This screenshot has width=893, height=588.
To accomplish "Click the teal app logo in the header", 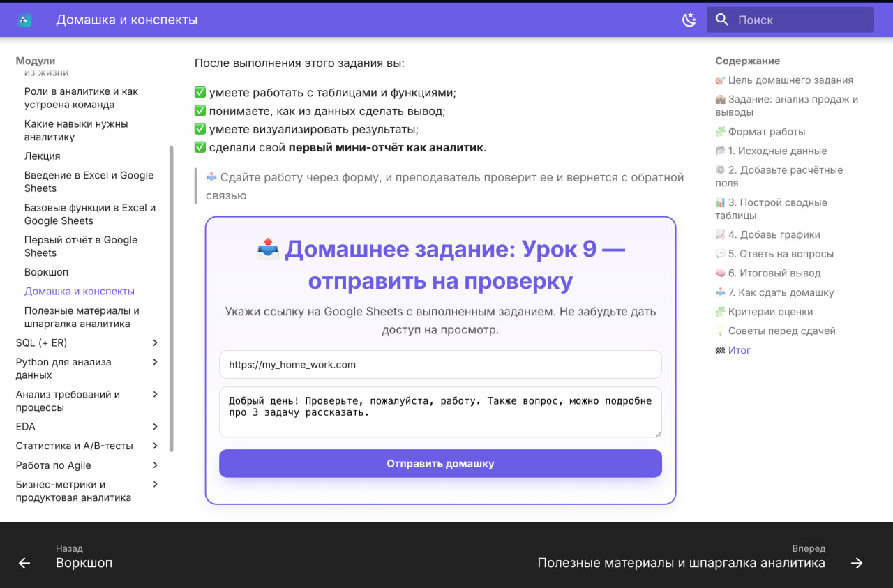I will pos(25,20).
